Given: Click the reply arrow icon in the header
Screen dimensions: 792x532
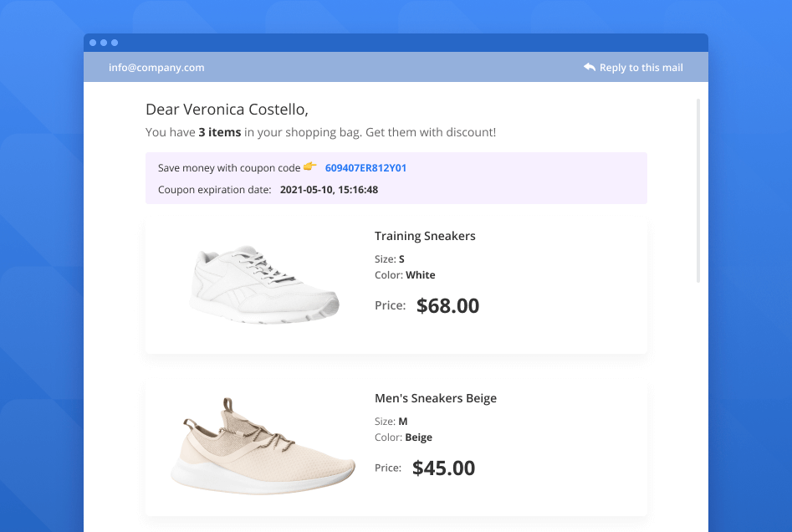Looking at the screenshot, I should click(590, 67).
